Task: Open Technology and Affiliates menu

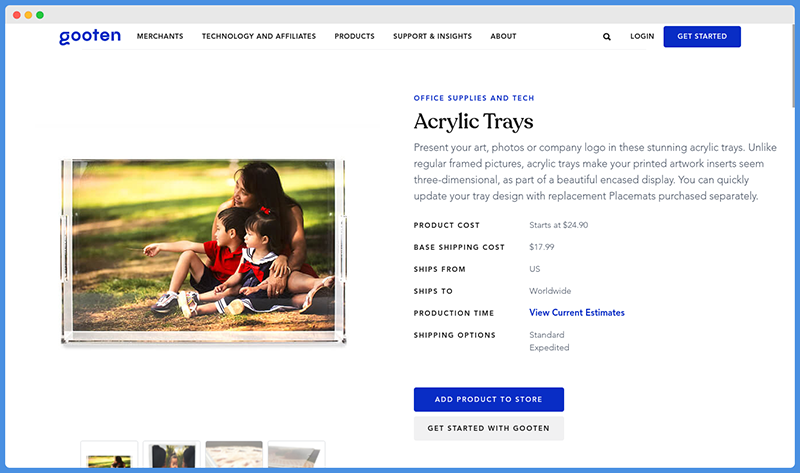Action: click(x=259, y=36)
